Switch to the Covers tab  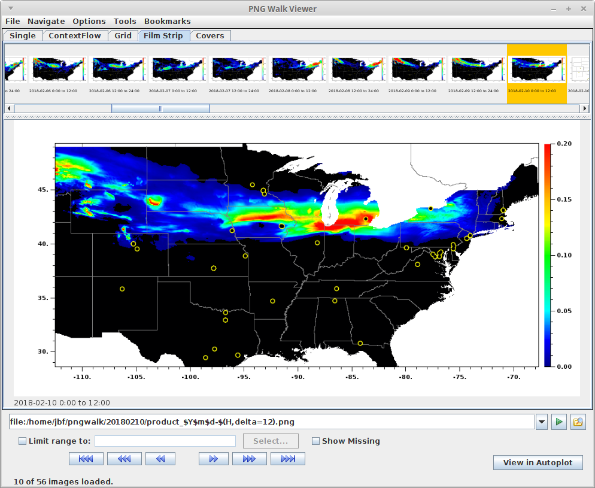[x=210, y=36]
